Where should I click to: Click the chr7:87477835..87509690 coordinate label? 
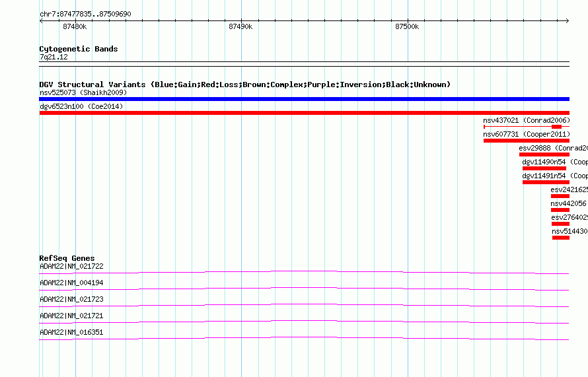coord(85,15)
